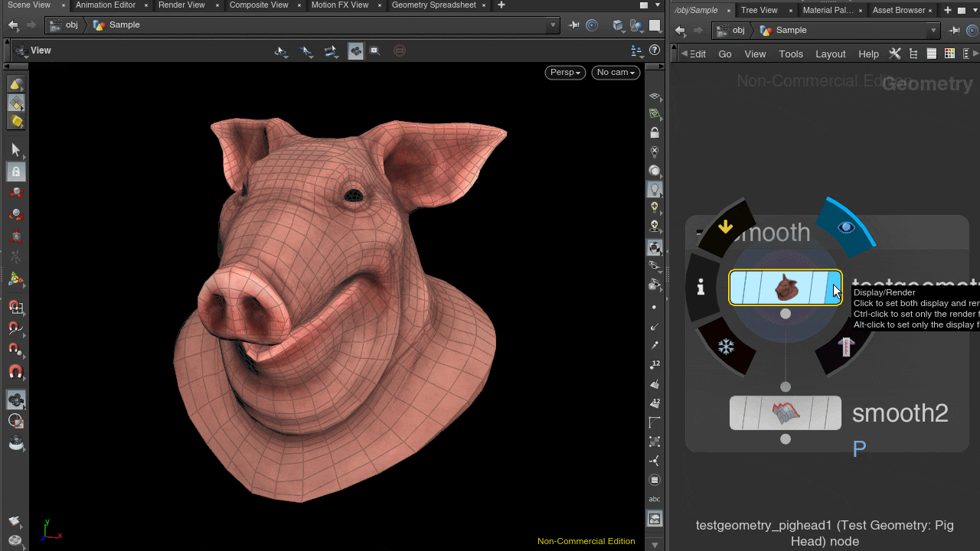
Task: Open viewport help question mark icon
Action: (655, 51)
